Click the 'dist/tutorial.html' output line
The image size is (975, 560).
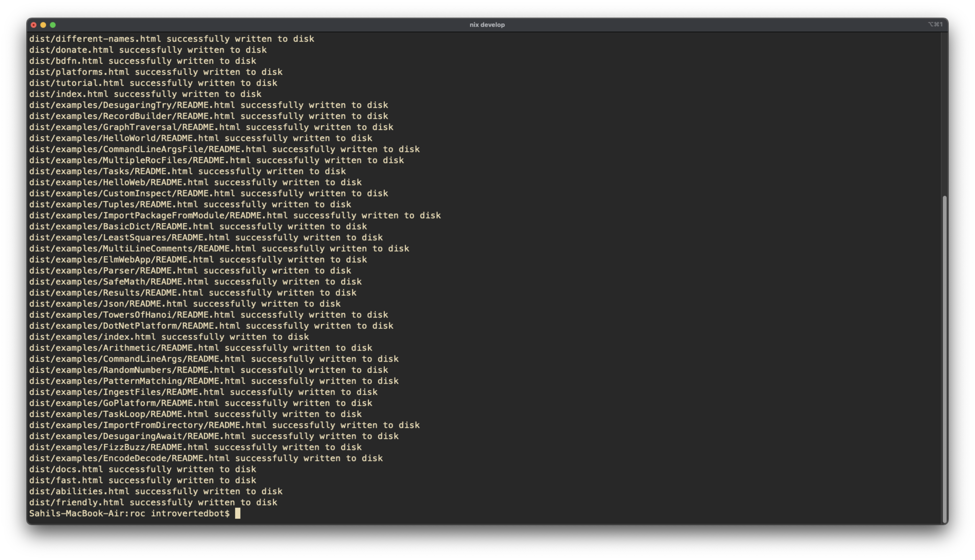[x=153, y=83]
